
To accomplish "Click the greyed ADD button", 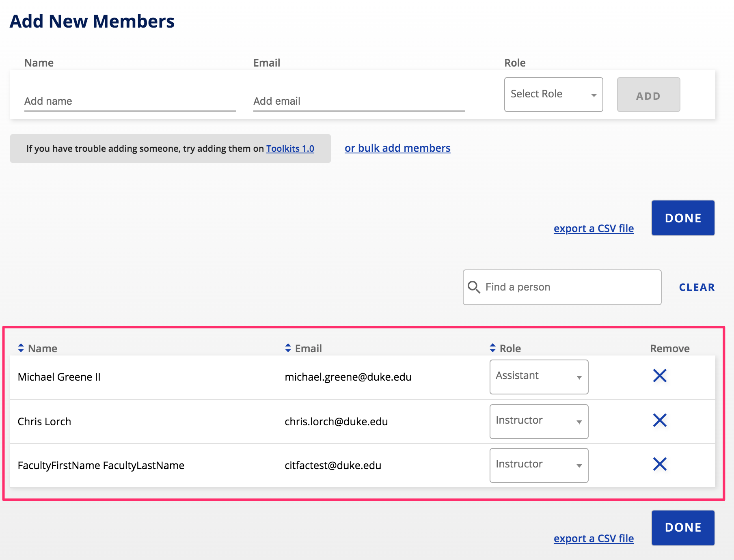I will point(648,95).
